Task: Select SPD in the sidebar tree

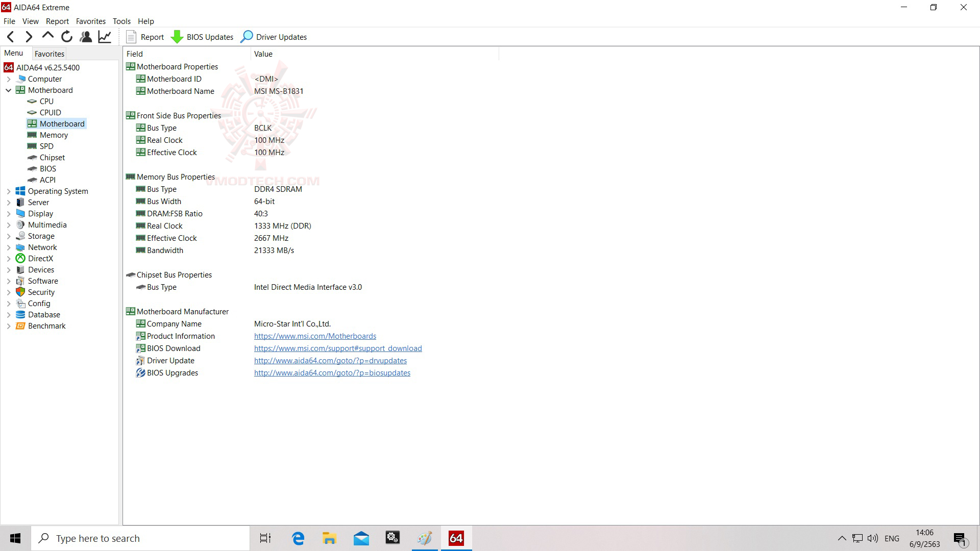Action: (46, 146)
